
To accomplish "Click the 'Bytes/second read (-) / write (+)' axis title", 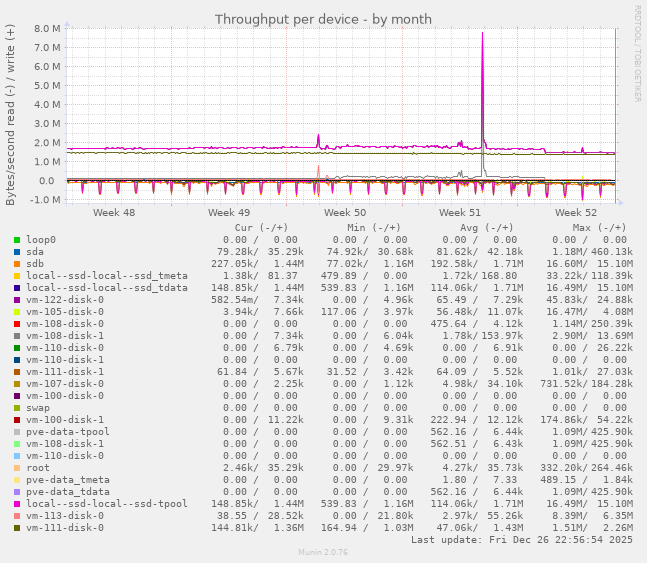I will tap(10, 114).
